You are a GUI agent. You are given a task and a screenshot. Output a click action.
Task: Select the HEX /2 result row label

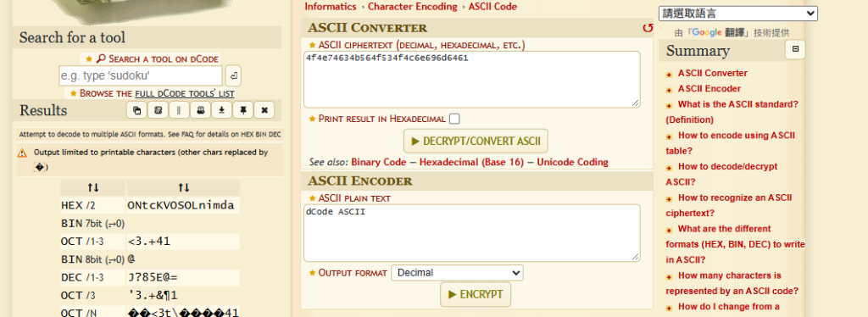78,206
